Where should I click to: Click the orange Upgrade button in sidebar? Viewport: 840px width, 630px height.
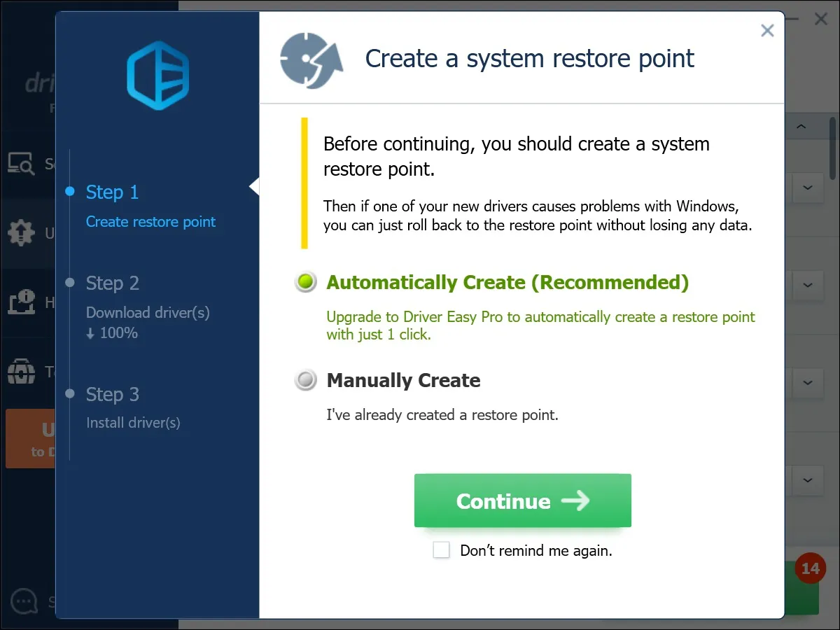(x=30, y=438)
